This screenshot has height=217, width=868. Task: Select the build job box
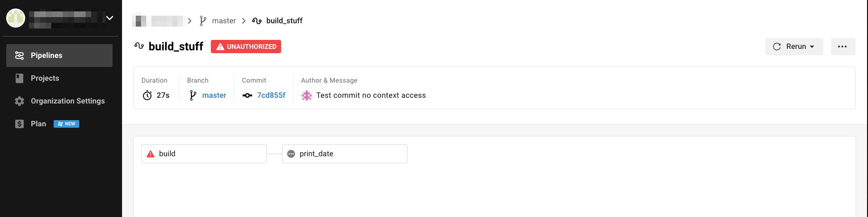tap(204, 154)
